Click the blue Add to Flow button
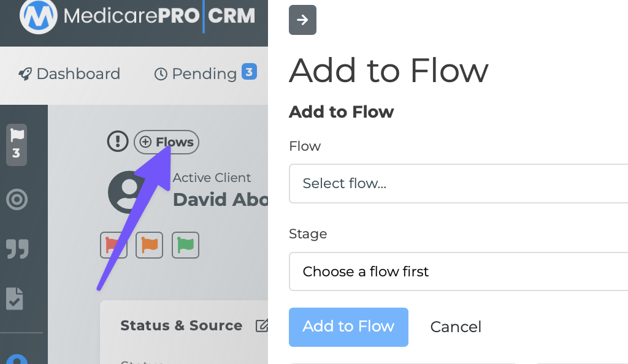The width and height of the screenshot is (628, 364). coord(348,327)
